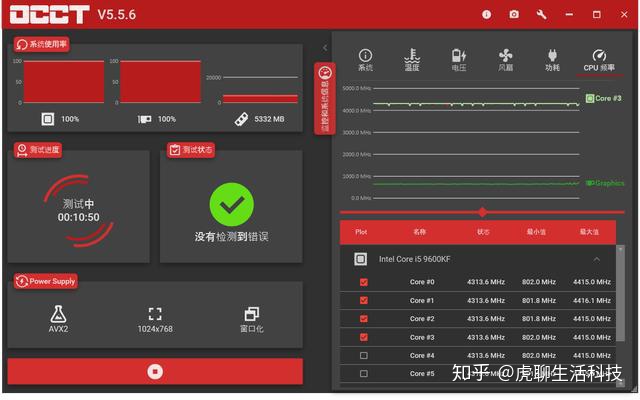The height and width of the screenshot is (400, 640).
Task: Click the CPU usage 100% icon
Action: click(x=48, y=119)
